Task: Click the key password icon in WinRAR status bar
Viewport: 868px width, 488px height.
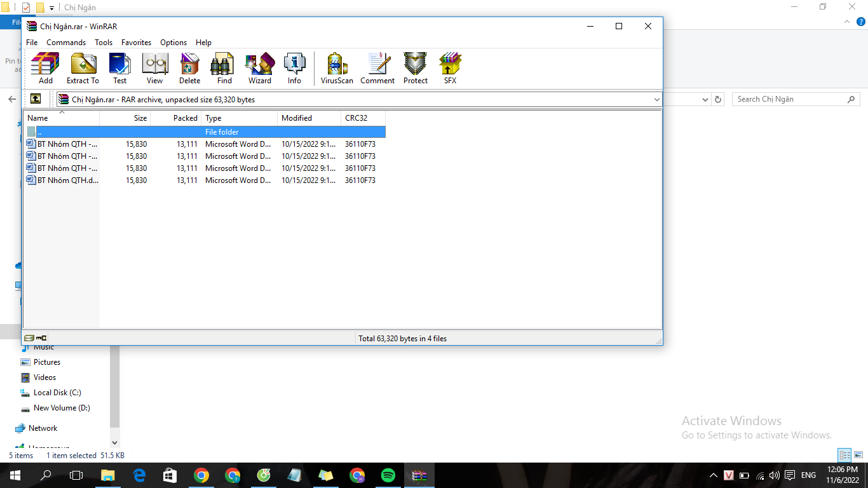Action: point(41,338)
